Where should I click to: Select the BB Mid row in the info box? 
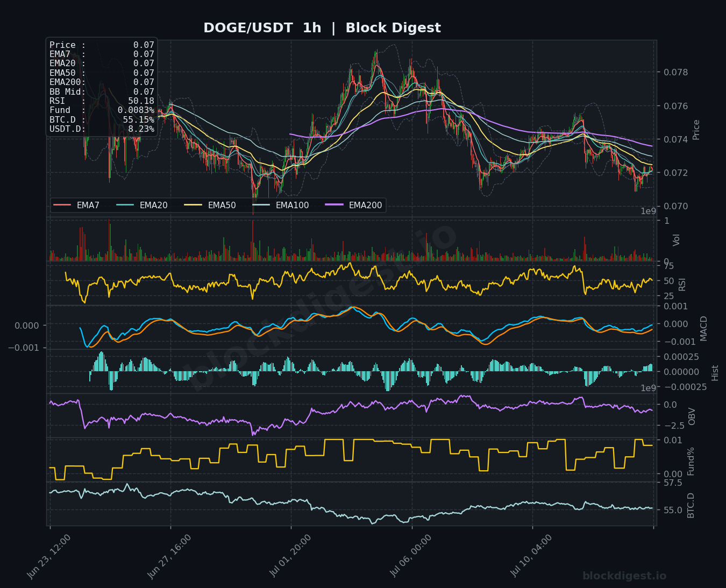(x=102, y=92)
